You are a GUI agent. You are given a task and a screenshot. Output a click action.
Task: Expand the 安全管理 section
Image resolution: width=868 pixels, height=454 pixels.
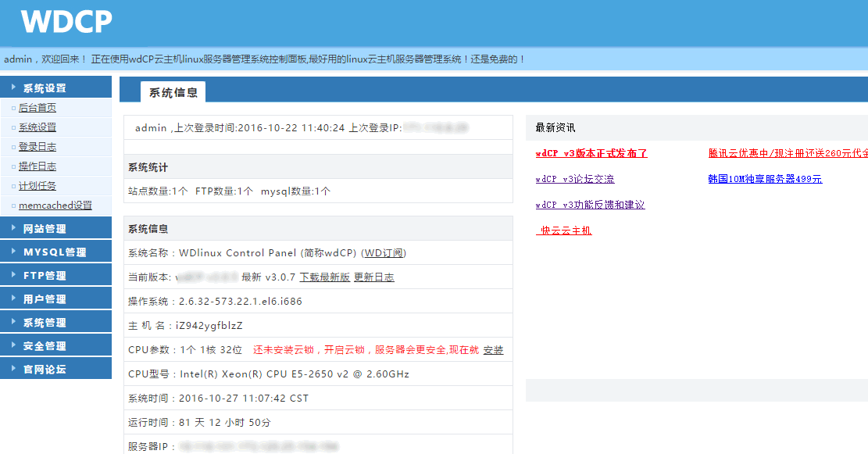[45, 346]
